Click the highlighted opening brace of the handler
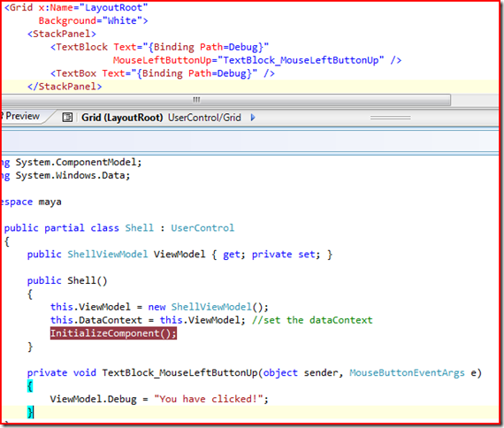504x428 pixels. (x=30, y=386)
